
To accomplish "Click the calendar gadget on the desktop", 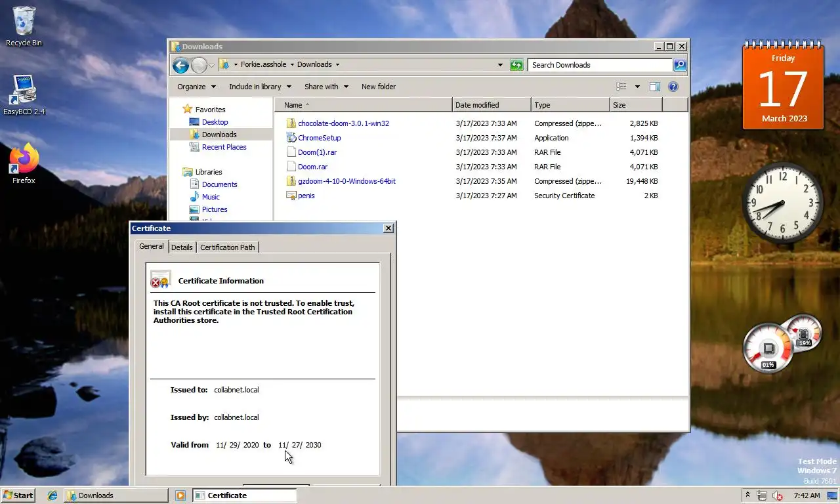I will 783,85.
